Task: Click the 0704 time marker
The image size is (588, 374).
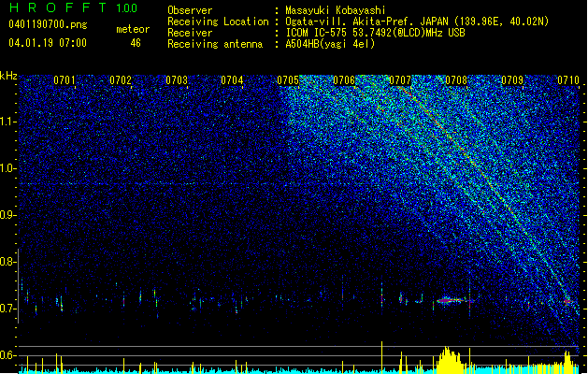Action: tap(232, 80)
